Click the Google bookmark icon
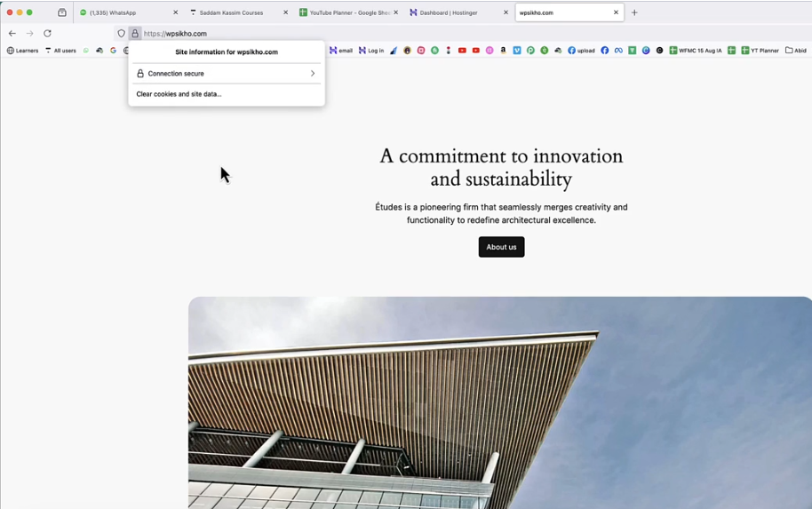This screenshot has width=812, height=509. pos(113,51)
